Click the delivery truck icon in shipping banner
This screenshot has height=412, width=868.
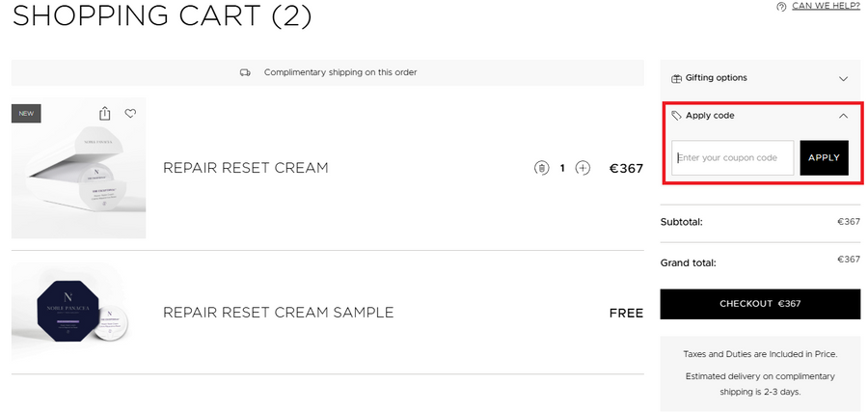[245, 72]
